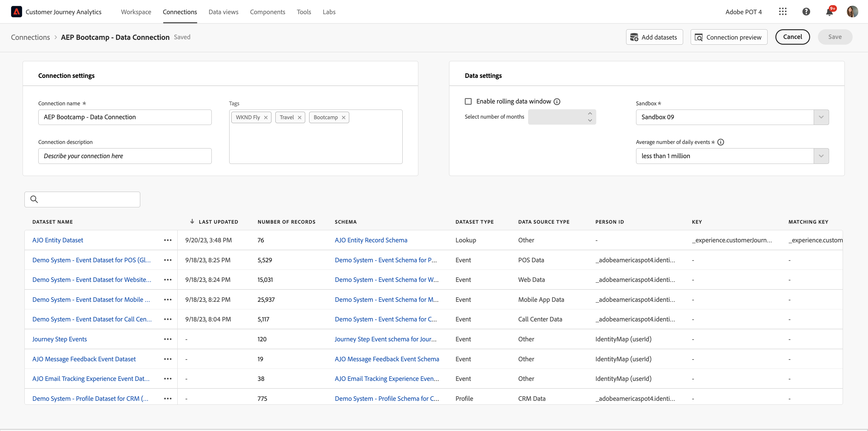Open the Components menu
868x431 pixels.
tap(268, 12)
